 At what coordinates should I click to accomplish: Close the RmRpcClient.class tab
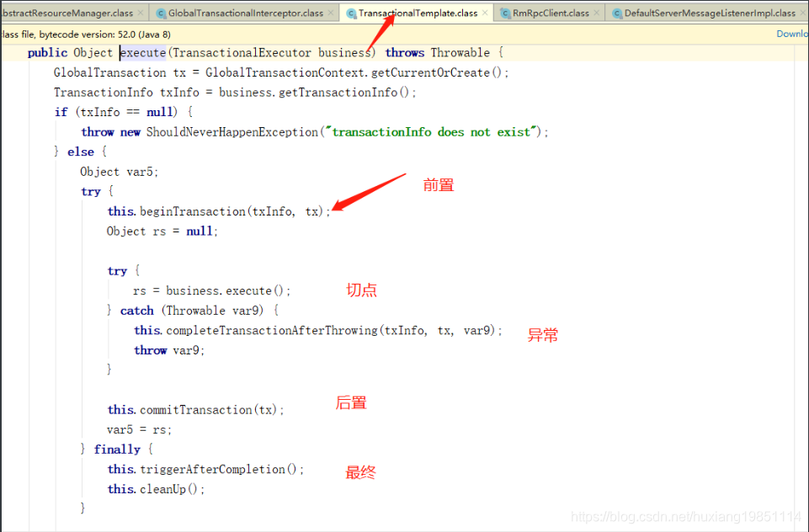pyautogui.click(x=596, y=13)
